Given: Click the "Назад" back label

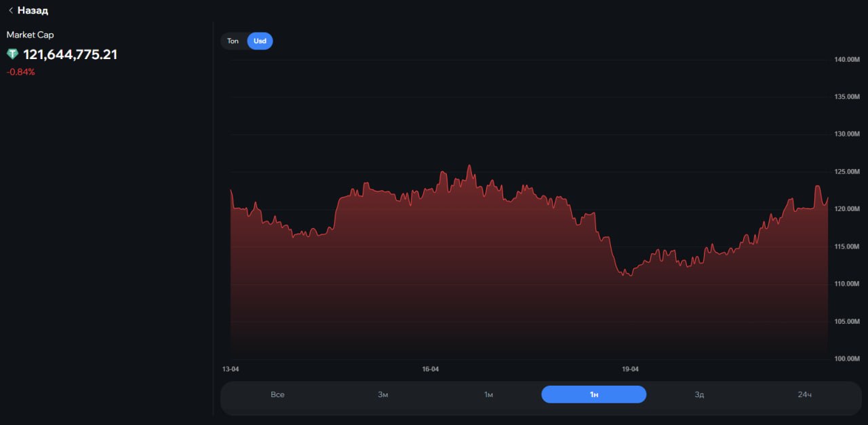Looking at the screenshot, I should click(x=33, y=11).
